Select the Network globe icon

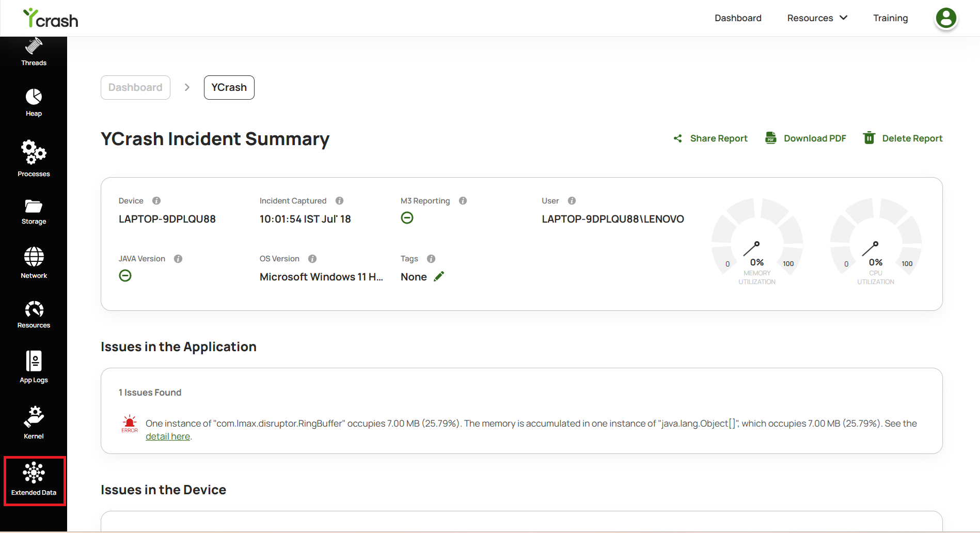tap(34, 257)
